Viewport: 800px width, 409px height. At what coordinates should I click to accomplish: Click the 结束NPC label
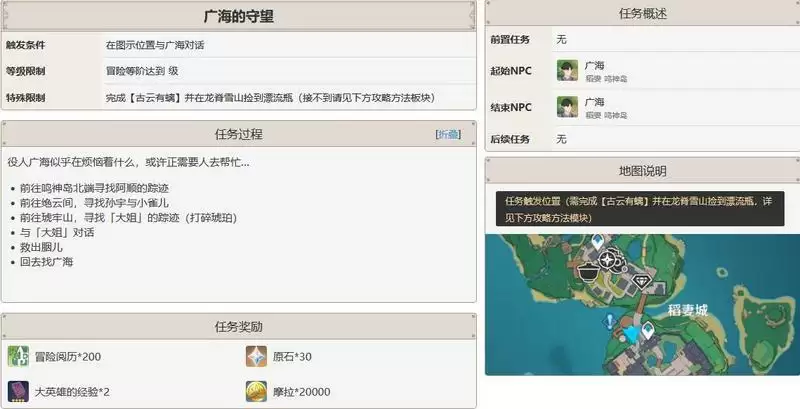511,107
